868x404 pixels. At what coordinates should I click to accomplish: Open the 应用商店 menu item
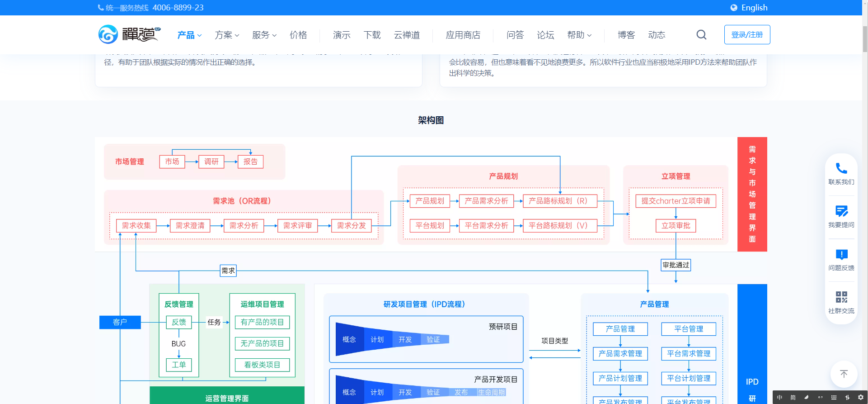point(463,35)
